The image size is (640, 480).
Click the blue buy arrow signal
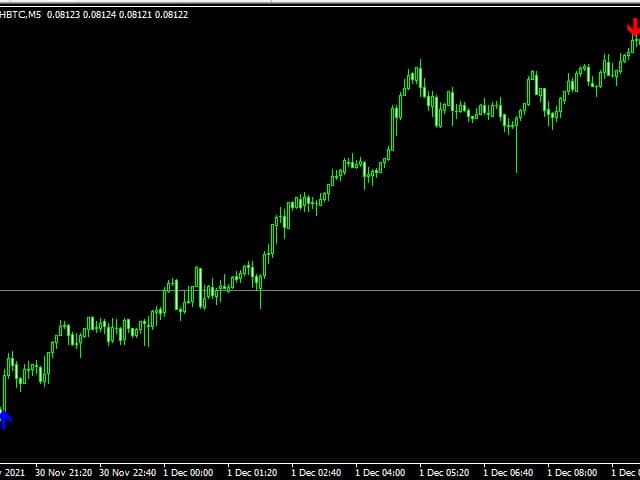click(x=5, y=420)
